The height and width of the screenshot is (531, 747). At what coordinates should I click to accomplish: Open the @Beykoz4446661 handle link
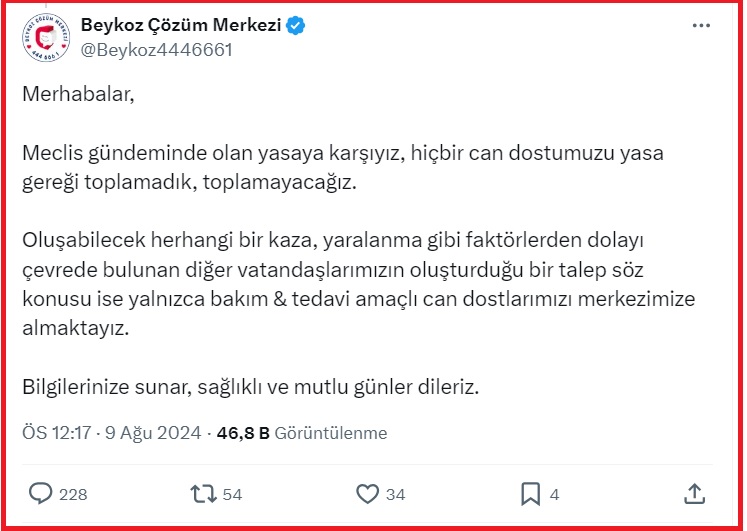(x=156, y=49)
